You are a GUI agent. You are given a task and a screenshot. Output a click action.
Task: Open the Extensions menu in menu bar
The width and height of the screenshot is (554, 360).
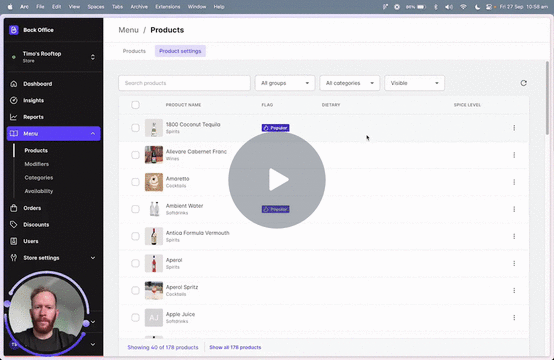(x=167, y=7)
